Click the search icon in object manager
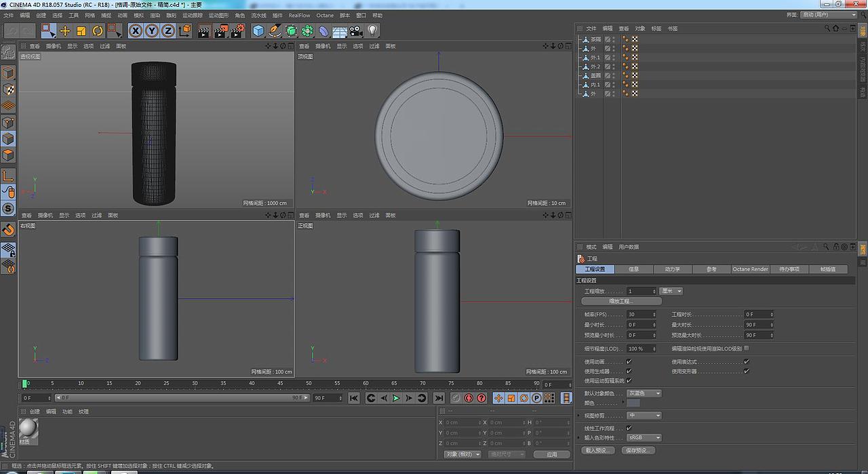 click(827, 28)
